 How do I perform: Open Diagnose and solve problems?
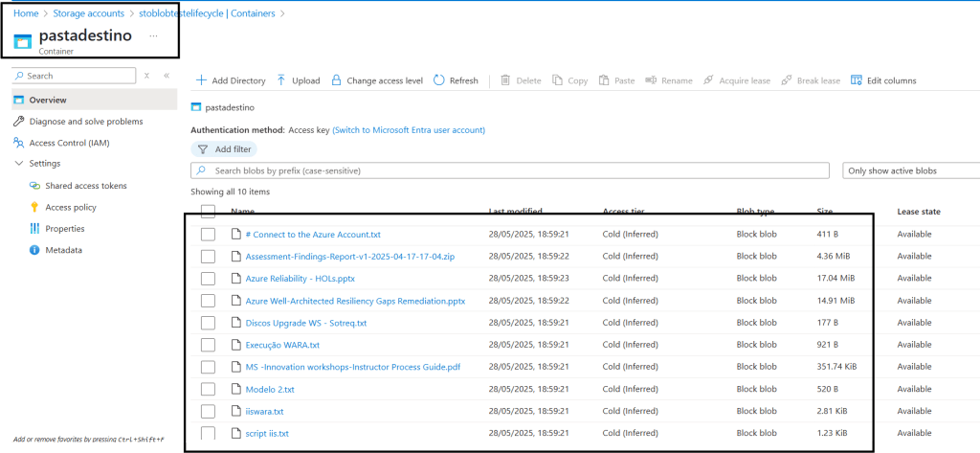[85, 122]
